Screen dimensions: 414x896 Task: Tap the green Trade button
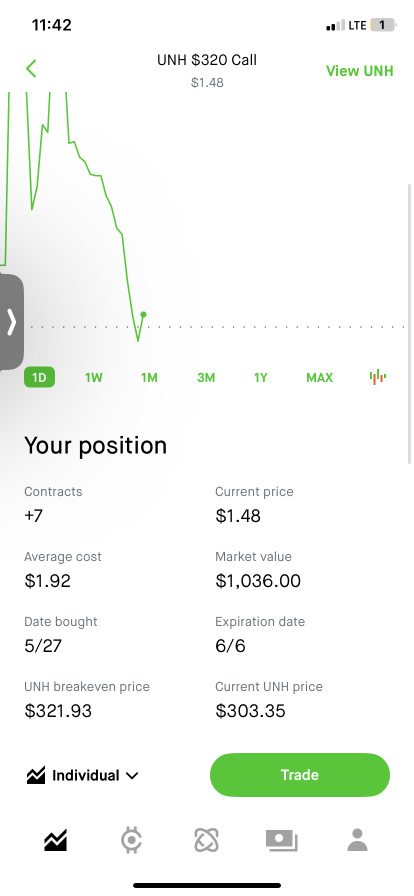click(300, 775)
